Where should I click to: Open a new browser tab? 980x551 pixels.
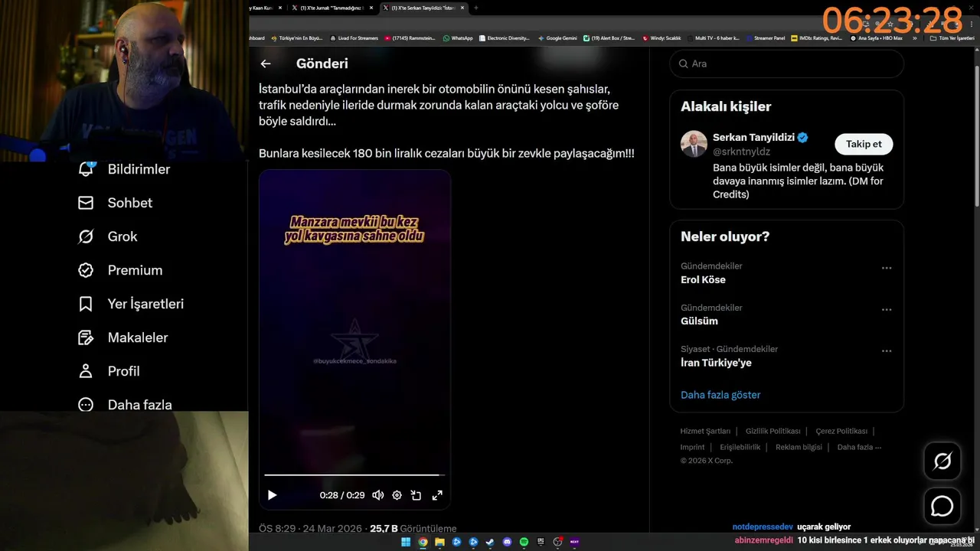[x=476, y=8]
